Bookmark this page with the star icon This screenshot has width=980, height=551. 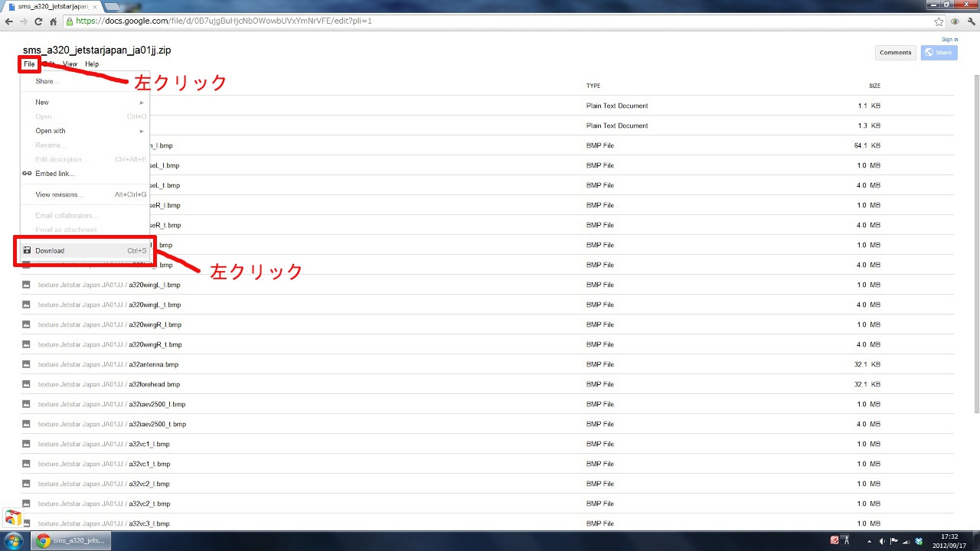(x=939, y=21)
